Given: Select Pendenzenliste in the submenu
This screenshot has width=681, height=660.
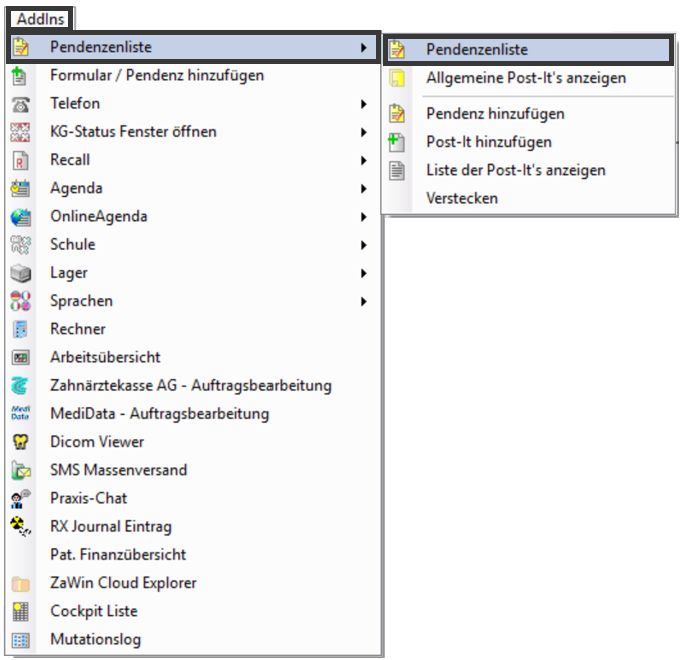Looking at the screenshot, I should (x=528, y=50).
